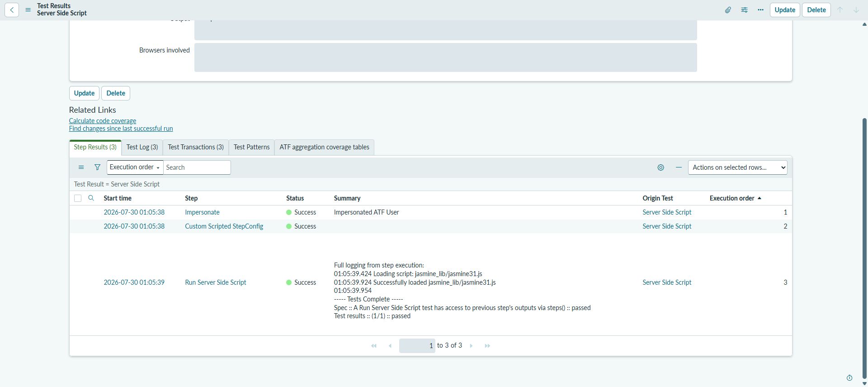Open attachments with the paperclip icon
This screenshot has width=868, height=387.
[x=728, y=10]
